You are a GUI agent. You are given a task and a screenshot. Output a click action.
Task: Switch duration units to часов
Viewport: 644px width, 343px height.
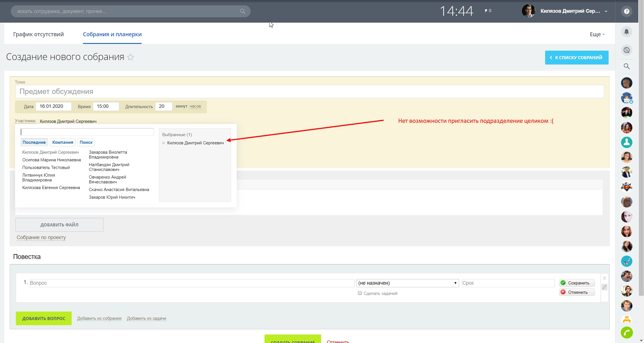195,106
